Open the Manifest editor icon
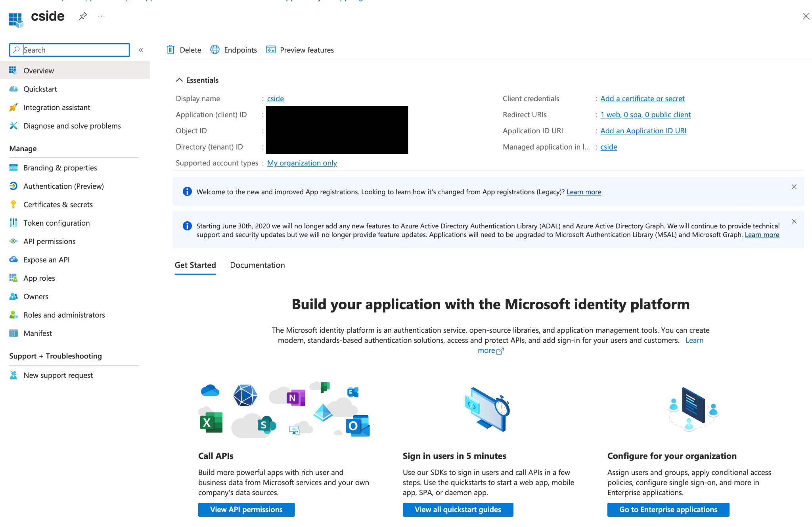 click(13, 333)
